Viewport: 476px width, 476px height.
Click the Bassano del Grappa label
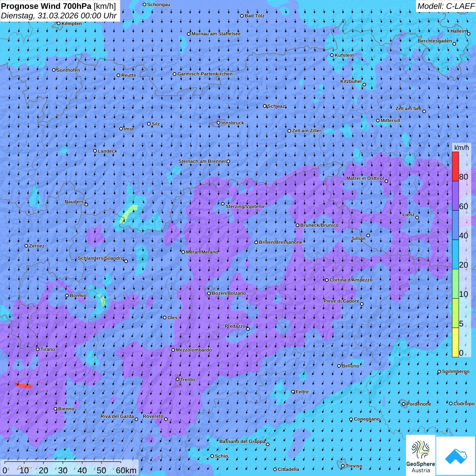pyautogui.click(x=242, y=441)
